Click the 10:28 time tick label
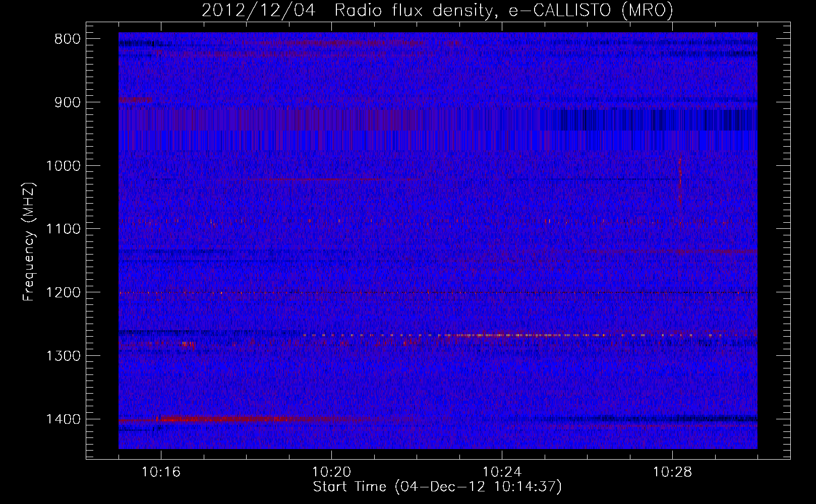This screenshot has width=816, height=504. coord(672,472)
